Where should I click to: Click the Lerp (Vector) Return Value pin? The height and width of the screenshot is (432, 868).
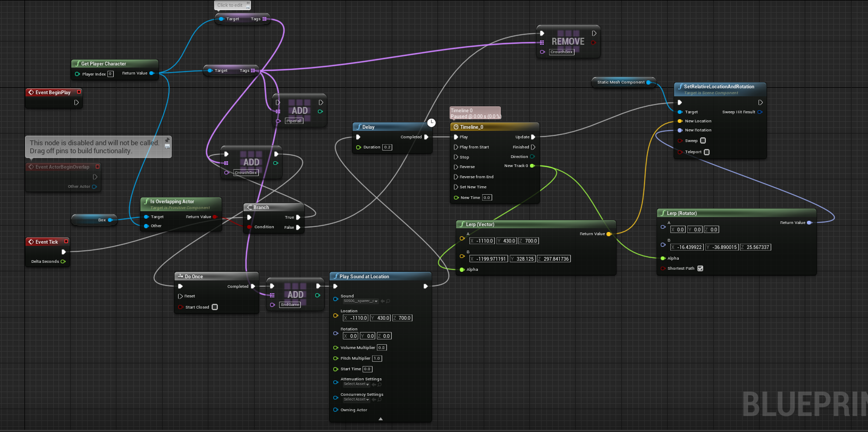pyautogui.click(x=609, y=234)
